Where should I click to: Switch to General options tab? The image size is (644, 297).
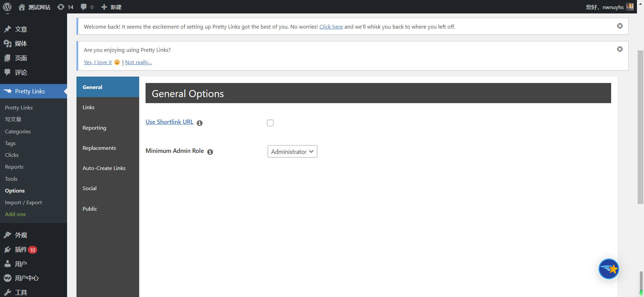[108, 87]
